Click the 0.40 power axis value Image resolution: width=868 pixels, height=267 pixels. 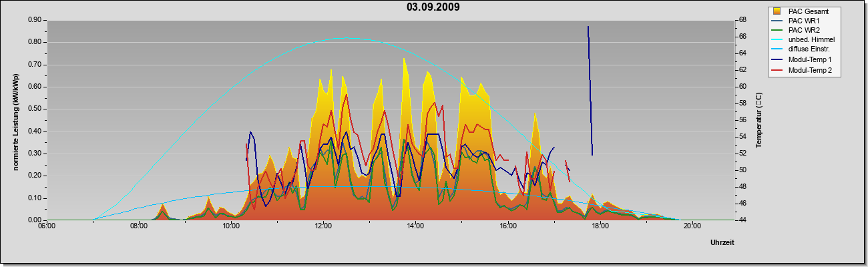(34, 131)
